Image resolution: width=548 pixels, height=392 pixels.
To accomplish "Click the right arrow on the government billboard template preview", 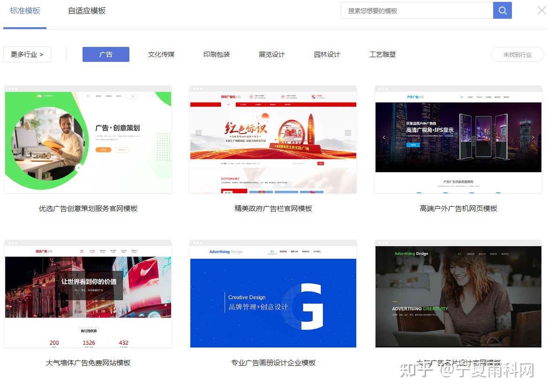I will [x=348, y=133].
